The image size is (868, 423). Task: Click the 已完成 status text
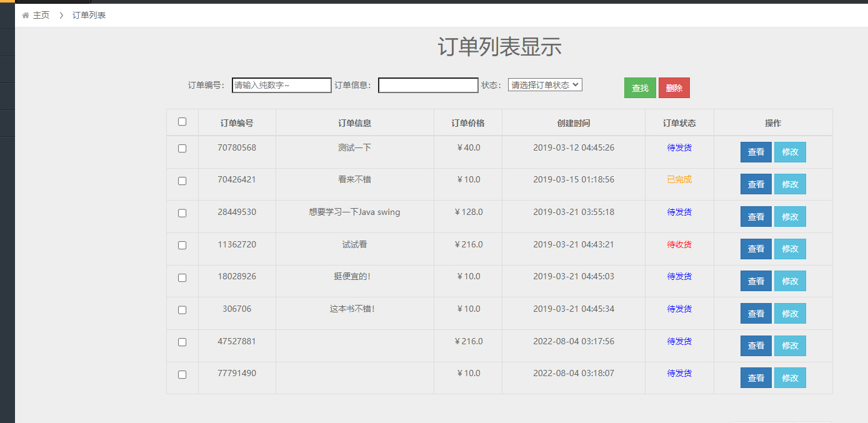(x=679, y=179)
